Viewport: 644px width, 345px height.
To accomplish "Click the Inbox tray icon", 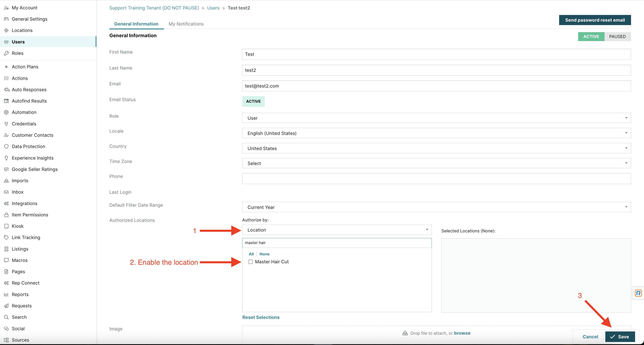I will pos(6,192).
